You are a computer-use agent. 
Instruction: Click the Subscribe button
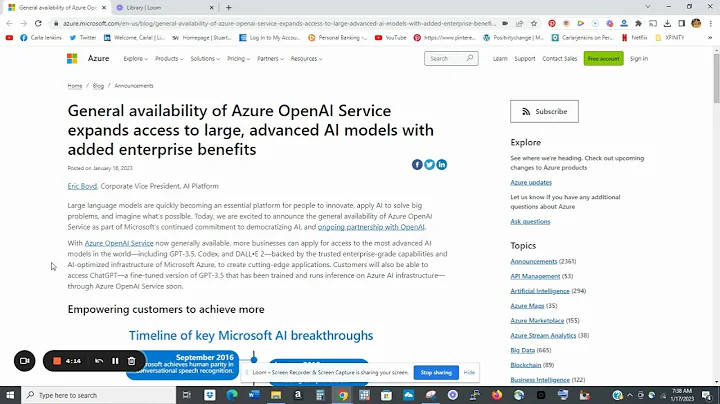[x=544, y=112]
